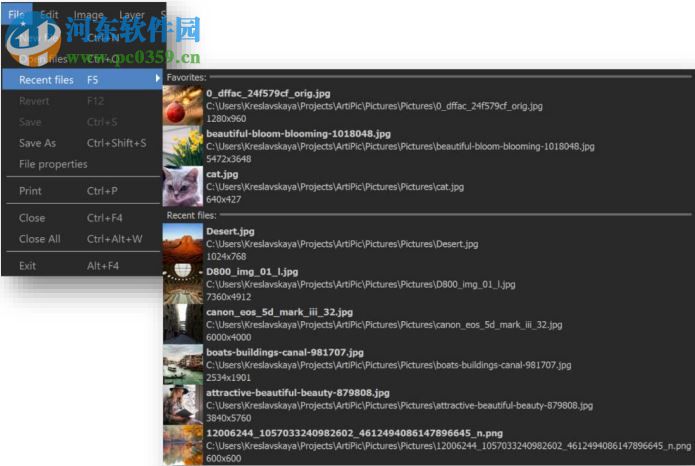Image resolution: width=695 pixels, height=466 pixels.
Task: Click the 6000x4000 dimensions text
Action: pos(228,337)
